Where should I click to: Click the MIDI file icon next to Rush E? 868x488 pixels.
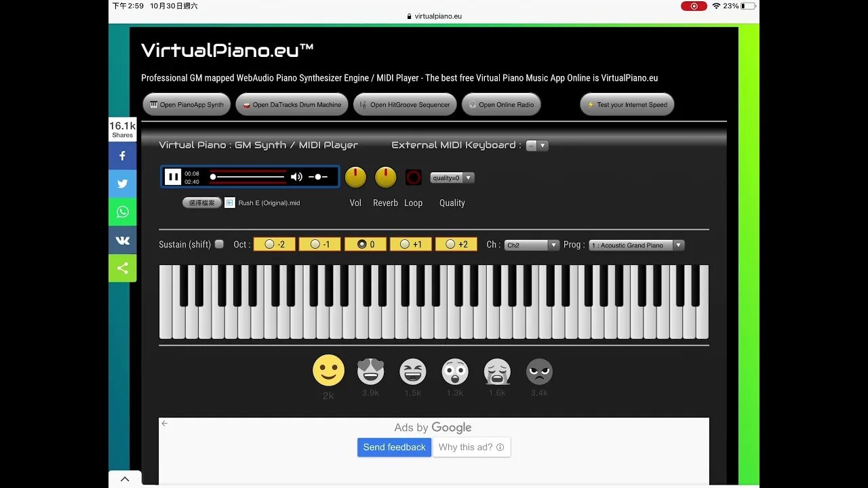click(230, 203)
